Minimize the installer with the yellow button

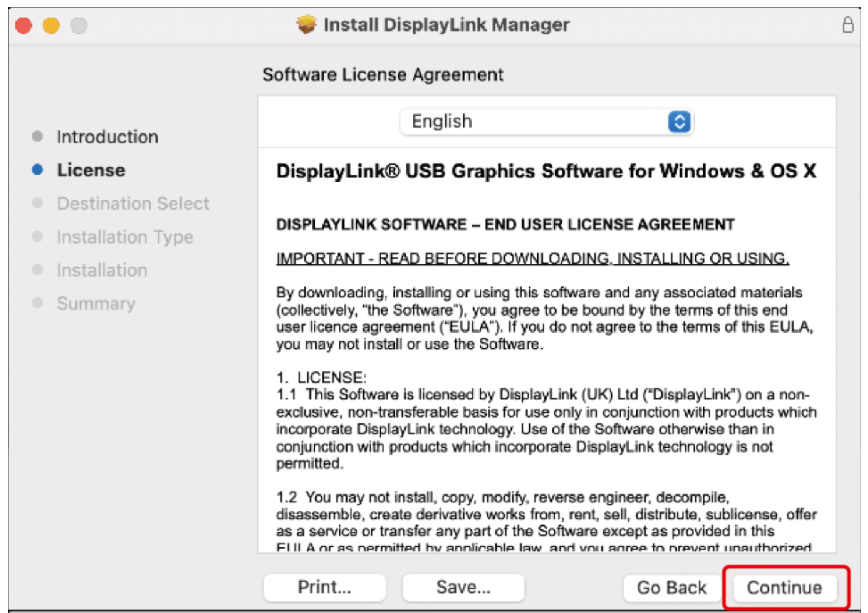[51, 26]
